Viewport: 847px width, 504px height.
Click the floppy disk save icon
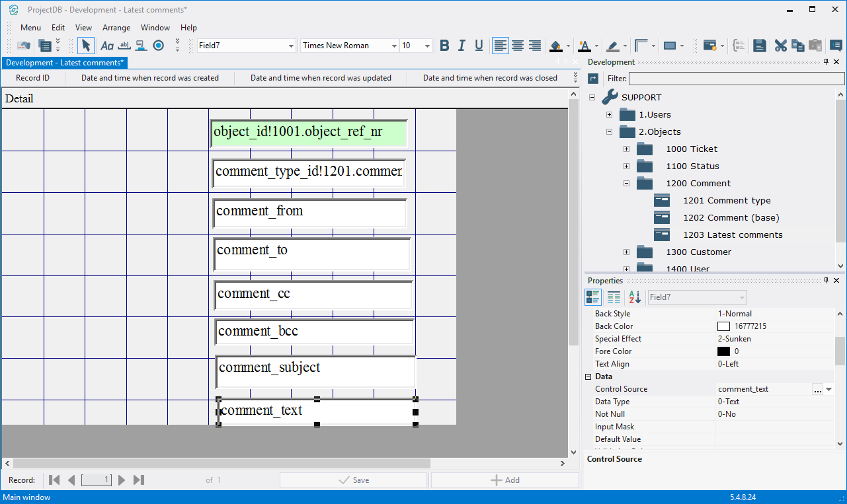pyautogui.click(x=760, y=46)
